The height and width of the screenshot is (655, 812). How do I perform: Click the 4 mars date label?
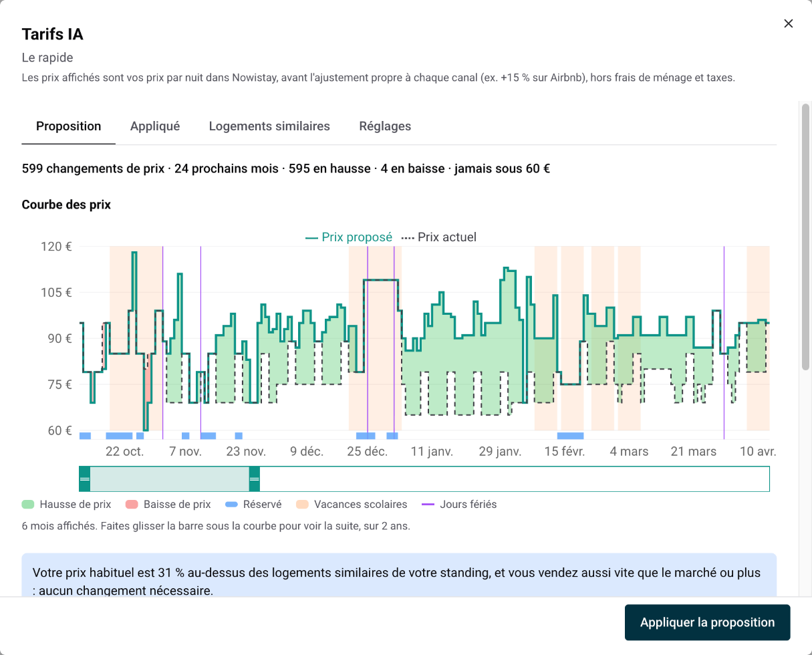point(629,452)
